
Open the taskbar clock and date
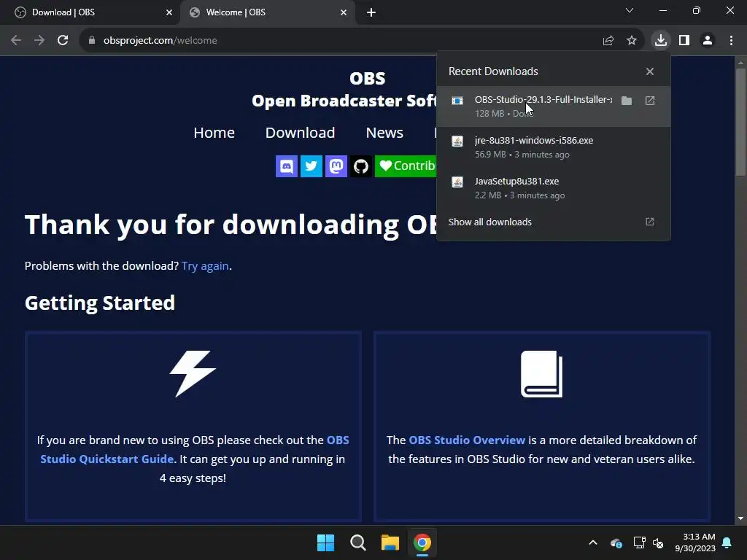point(695,542)
